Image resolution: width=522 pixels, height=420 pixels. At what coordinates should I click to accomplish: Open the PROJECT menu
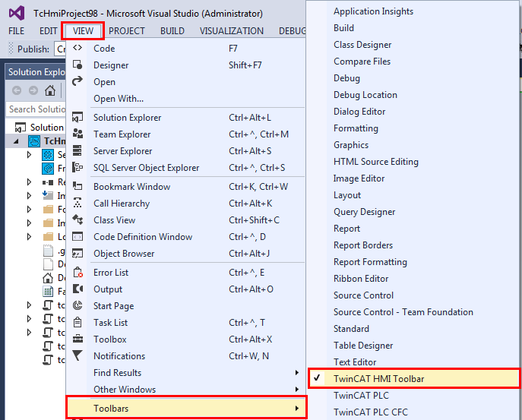pyautogui.click(x=127, y=31)
